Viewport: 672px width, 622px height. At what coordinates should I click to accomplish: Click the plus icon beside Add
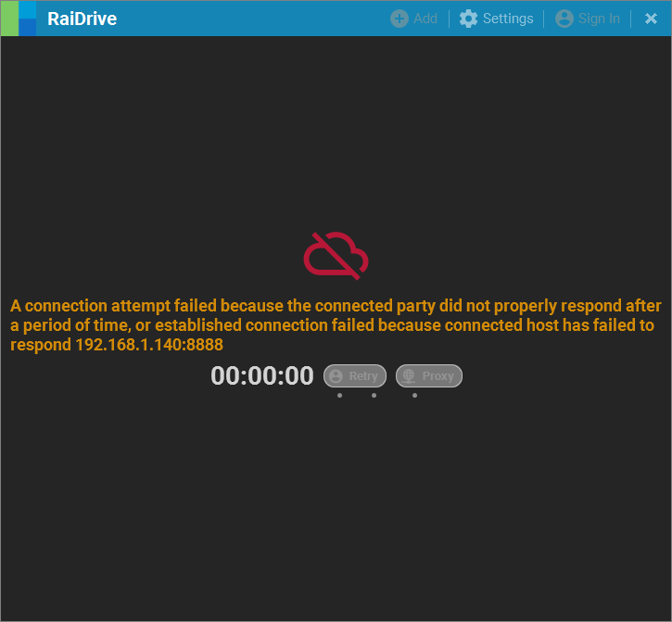[399, 19]
